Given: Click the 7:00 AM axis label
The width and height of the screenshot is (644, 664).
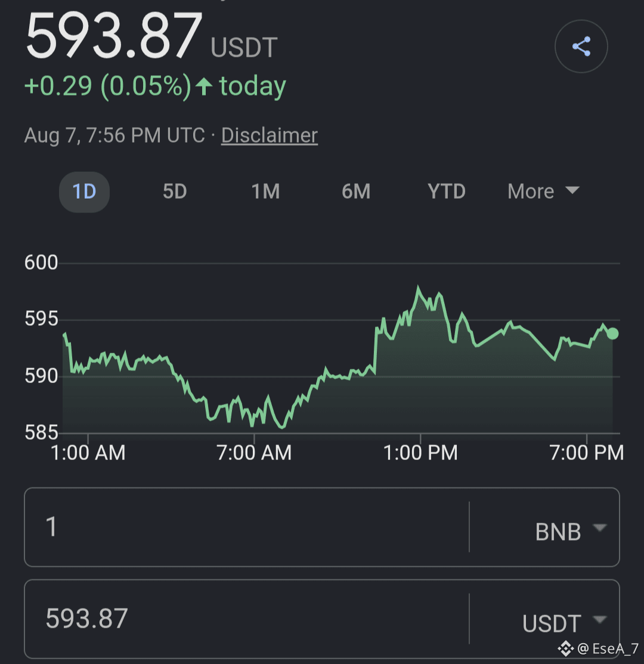Looking at the screenshot, I should [x=254, y=453].
